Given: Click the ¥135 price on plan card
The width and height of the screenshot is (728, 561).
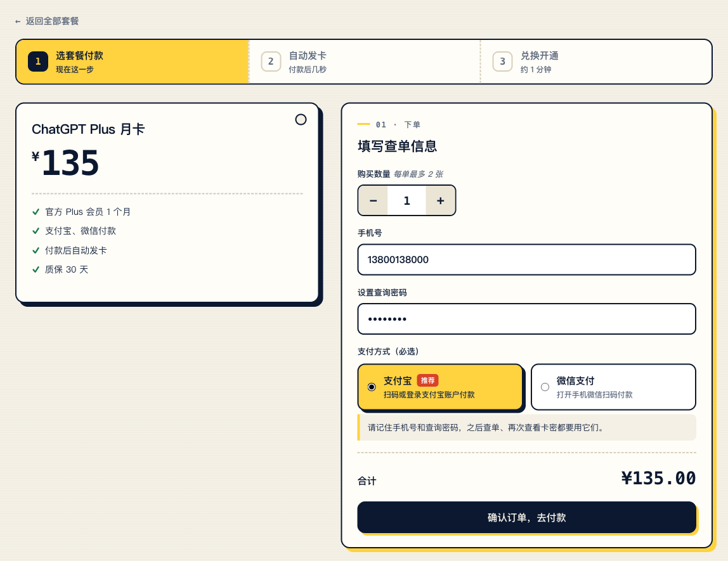Looking at the screenshot, I should coord(65,163).
